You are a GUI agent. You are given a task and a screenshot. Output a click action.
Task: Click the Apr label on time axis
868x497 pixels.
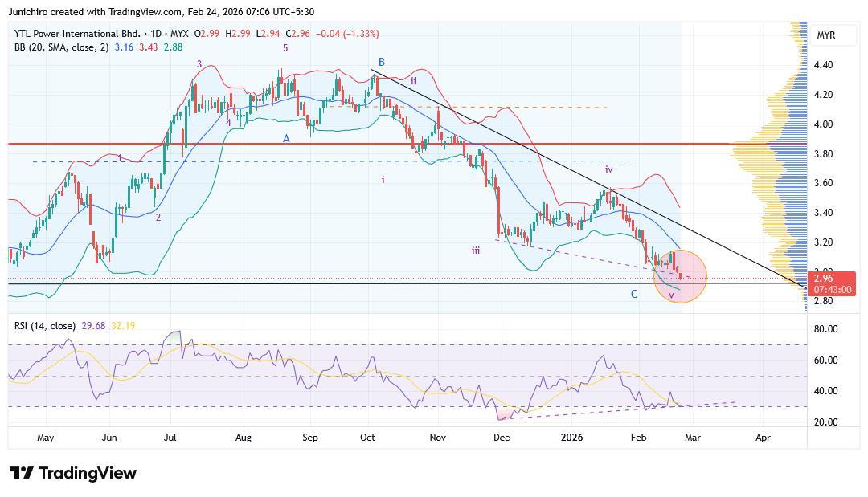coord(763,438)
